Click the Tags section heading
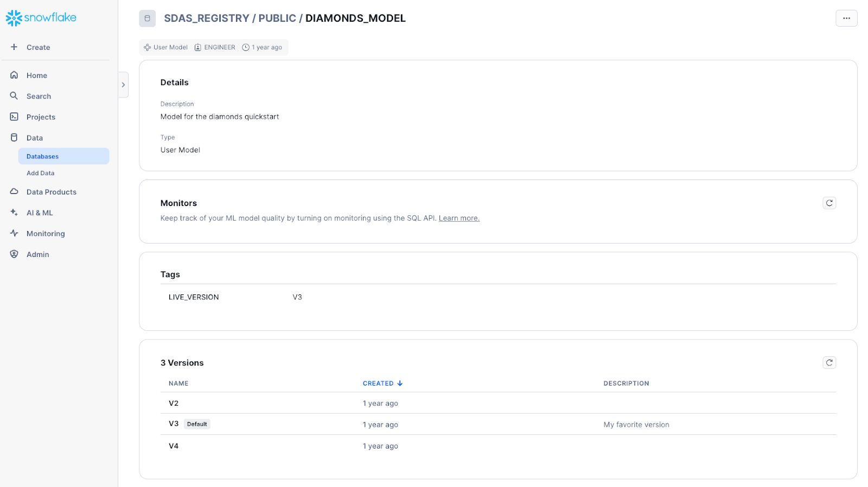The image size is (868, 487). coord(170,274)
